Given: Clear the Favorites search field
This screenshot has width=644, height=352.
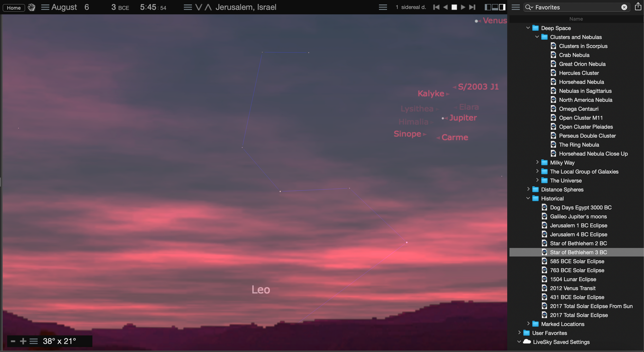Looking at the screenshot, I should (624, 7).
